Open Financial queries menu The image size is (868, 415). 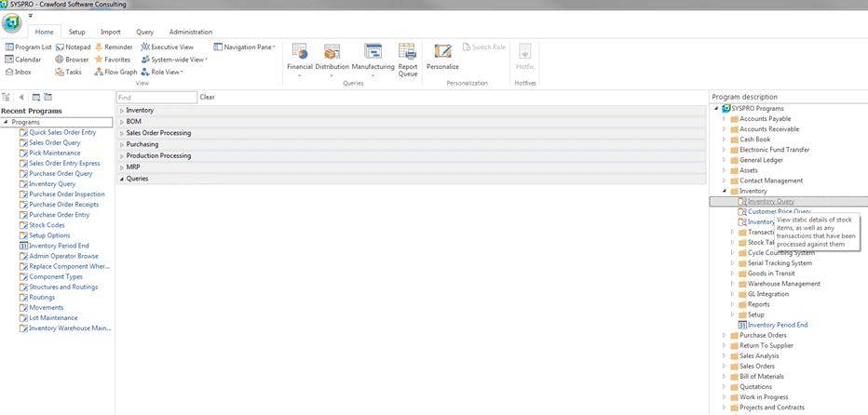pyautogui.click(x=300, y=60)
